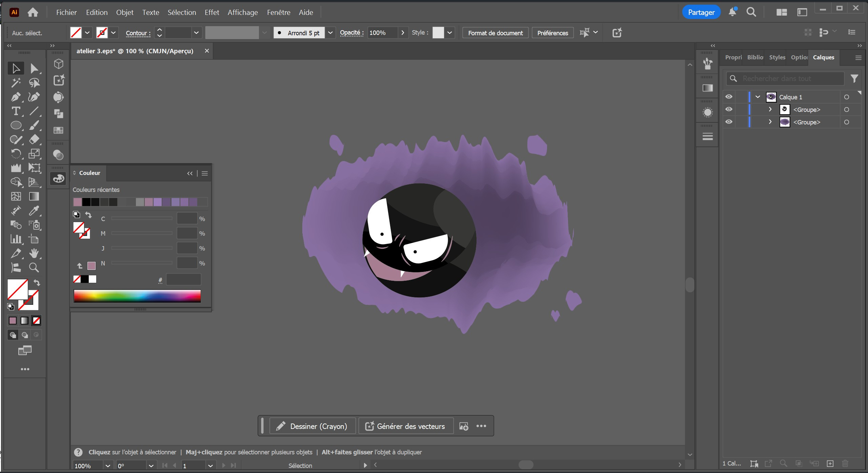The image size is (868, 473).
Task: Hide Calque 1 layer visibility
Action: 729,97
